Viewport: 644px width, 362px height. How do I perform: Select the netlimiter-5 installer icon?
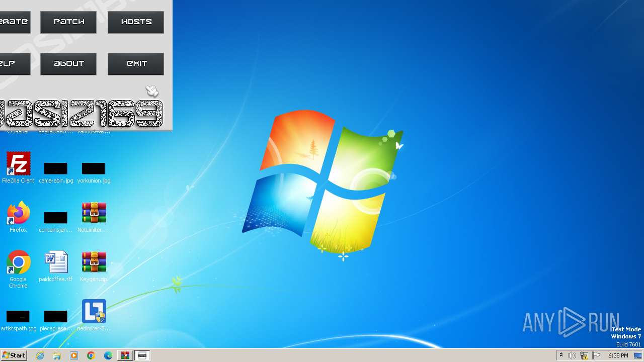click(94, 315)
